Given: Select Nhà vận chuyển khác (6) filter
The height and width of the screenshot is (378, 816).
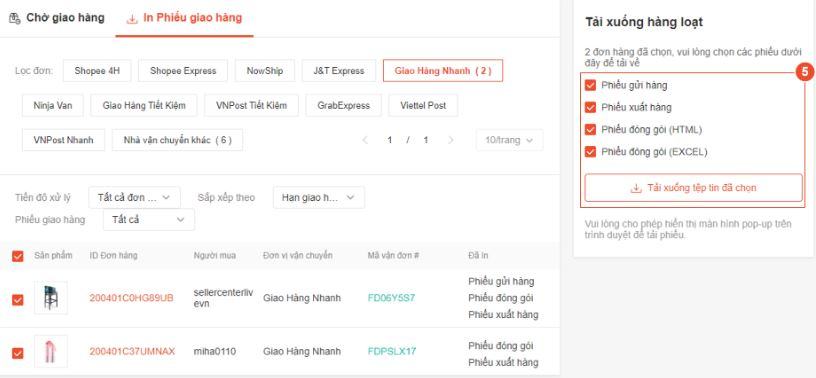Looking at the screenshot, I should pyautogui.click(x=177, y=140).
